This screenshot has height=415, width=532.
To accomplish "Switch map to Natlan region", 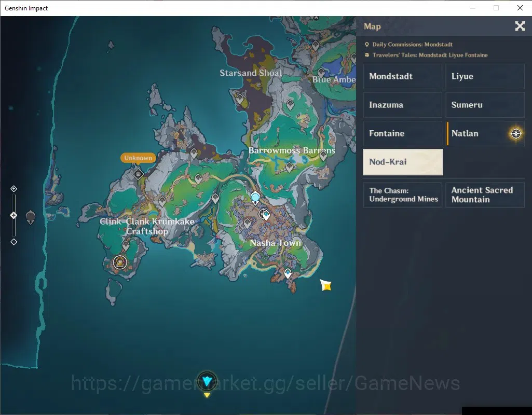I will pyautogui.click(x=485, y=133).
